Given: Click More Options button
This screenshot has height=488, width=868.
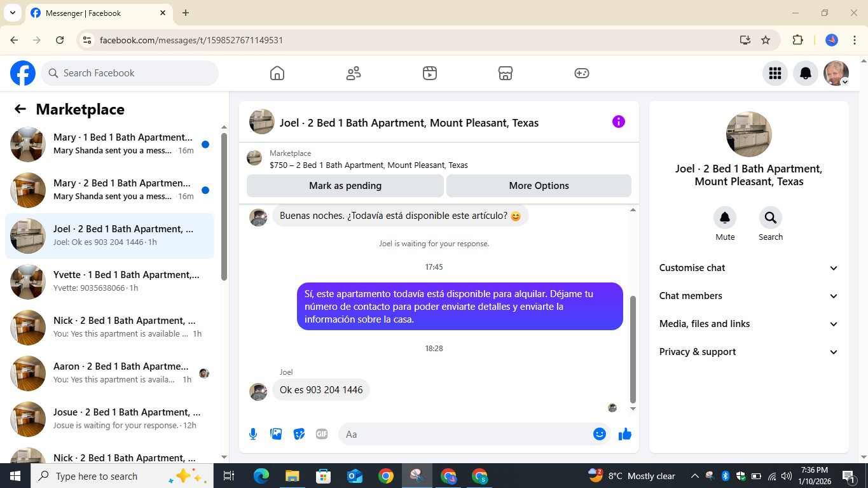Looking at the screenshot, I should pyautogui.click(x=539, y=186).
